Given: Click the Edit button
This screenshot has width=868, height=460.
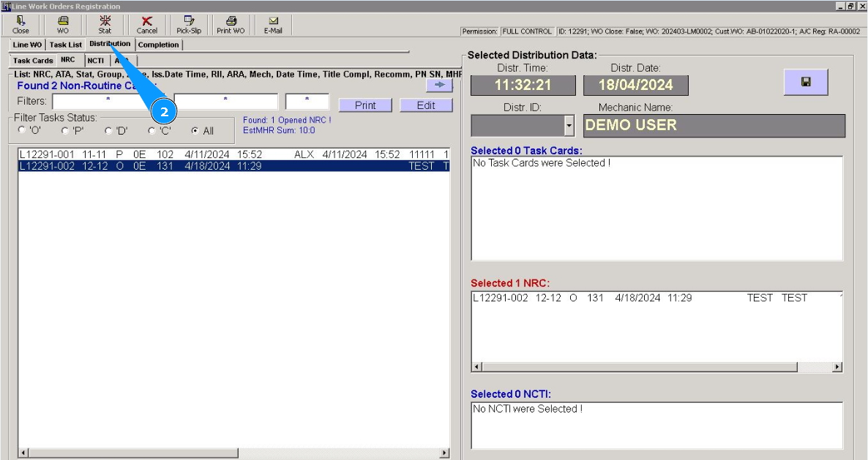Looking at the screenshot, I should pyautogui.click(x=426, y=105).
